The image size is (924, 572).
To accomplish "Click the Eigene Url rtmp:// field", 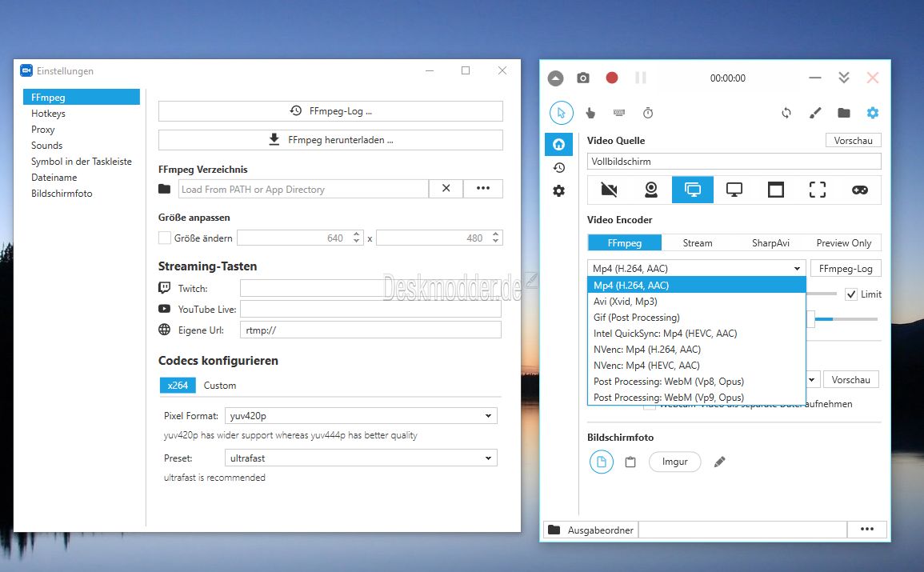I will (370, 330).
